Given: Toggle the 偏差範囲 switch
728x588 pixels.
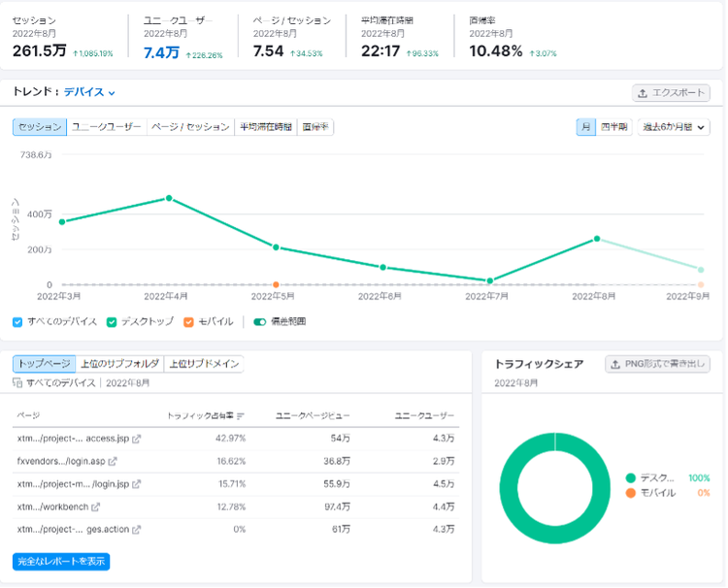Looking at the screenshot, I should tap(259, 322).
